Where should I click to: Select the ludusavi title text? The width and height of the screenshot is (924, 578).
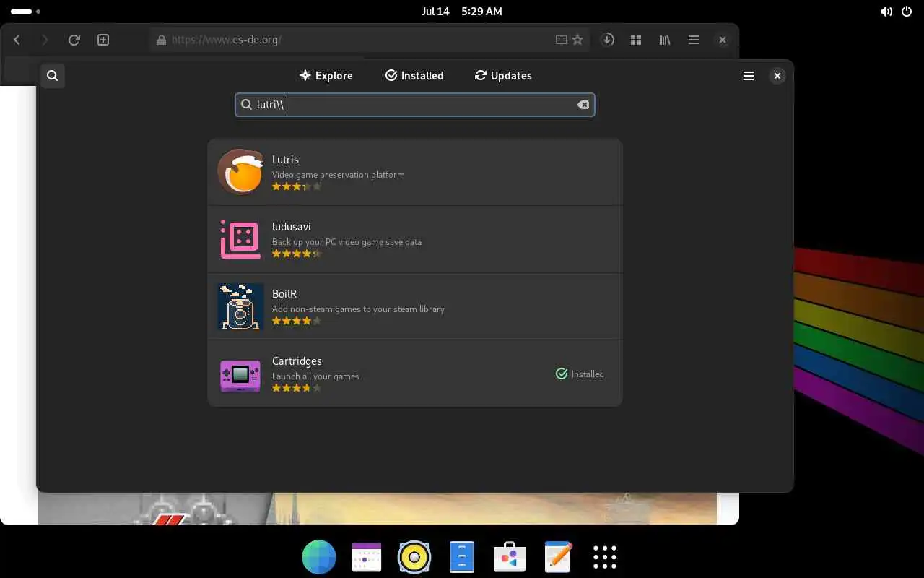pyautogui.click(x=291, y=226)
